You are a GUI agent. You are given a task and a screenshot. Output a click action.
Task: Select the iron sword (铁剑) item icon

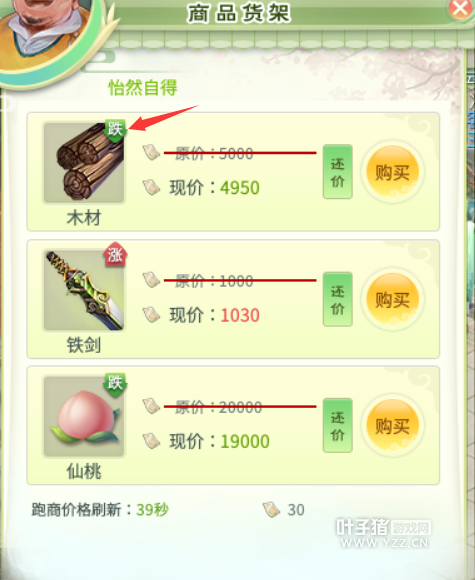click(84, 290)
